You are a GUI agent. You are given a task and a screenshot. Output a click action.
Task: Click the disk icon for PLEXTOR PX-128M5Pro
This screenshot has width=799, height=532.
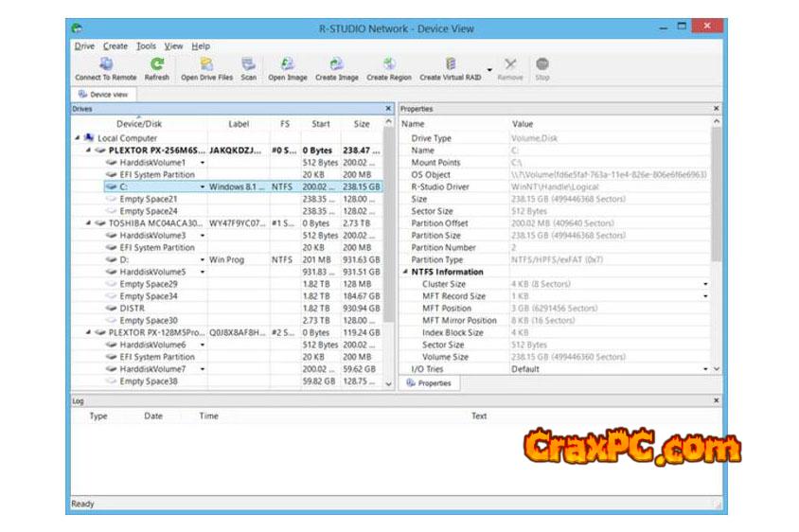tap(100, 333)
